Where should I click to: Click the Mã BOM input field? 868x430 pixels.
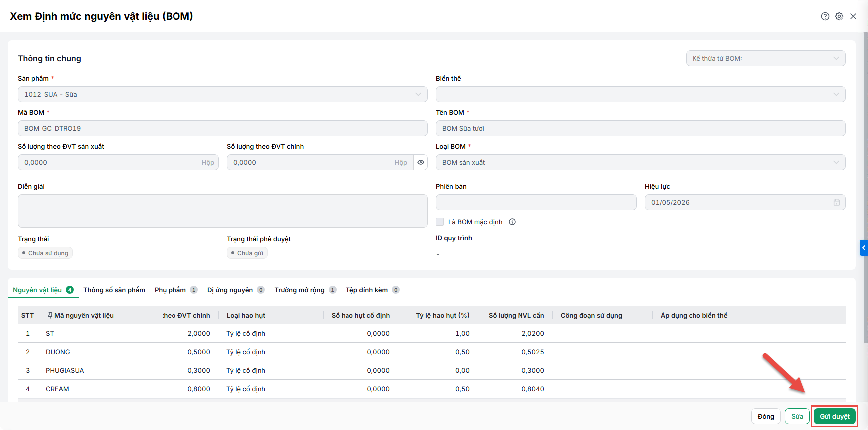[222, 128]
